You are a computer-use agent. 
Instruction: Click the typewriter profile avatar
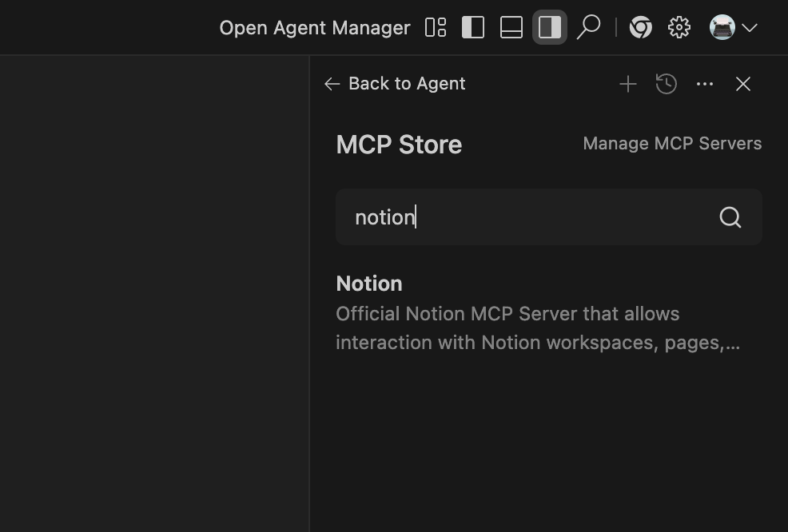[722, 27]
